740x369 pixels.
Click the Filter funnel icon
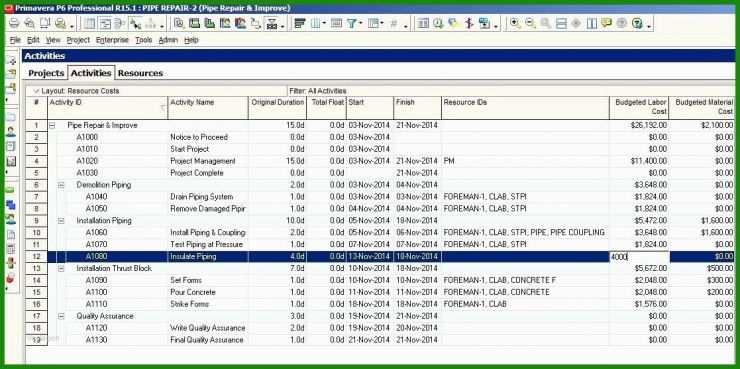pyautogui.click(x=352, y=23)
